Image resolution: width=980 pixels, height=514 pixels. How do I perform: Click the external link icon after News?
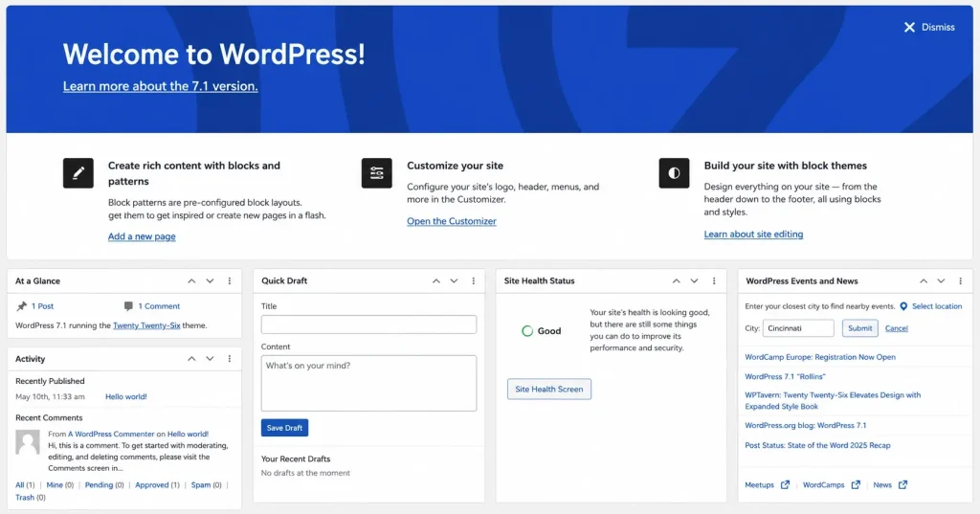[902, 484]
